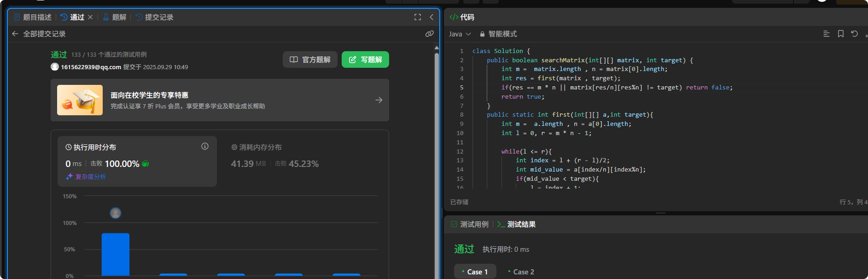This screenshot has width=868, height=279.
Task: Click the format code icon
Action: click(827, 34)
